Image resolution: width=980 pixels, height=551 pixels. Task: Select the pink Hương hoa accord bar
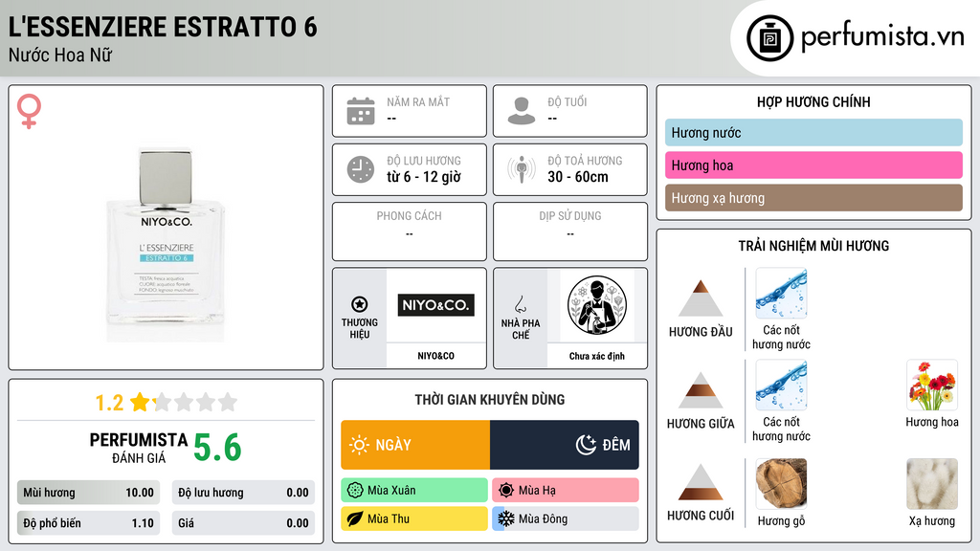(x=813, y=165)
